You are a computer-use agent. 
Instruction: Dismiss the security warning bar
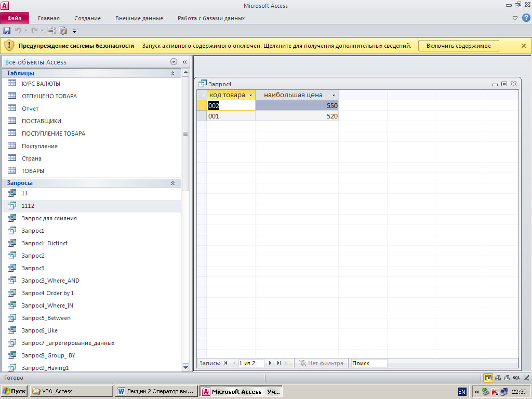[524, 46]
